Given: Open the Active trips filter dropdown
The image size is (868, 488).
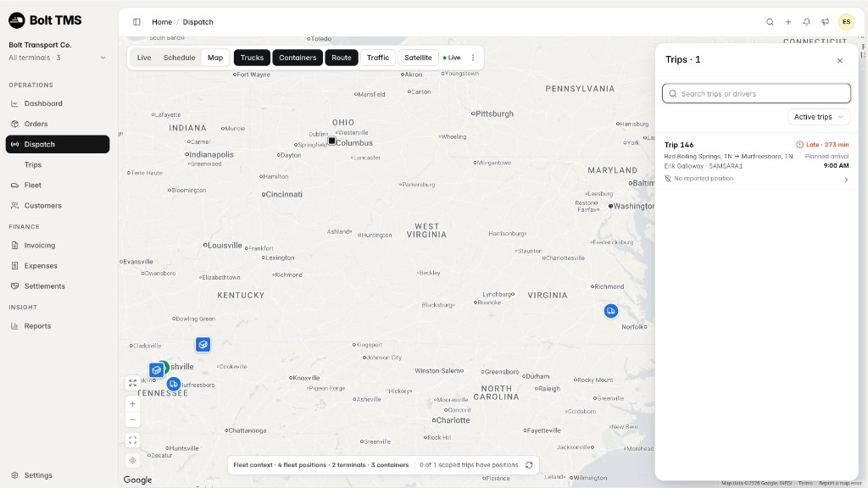Looking at the screenshot, I should click(819, 117).
